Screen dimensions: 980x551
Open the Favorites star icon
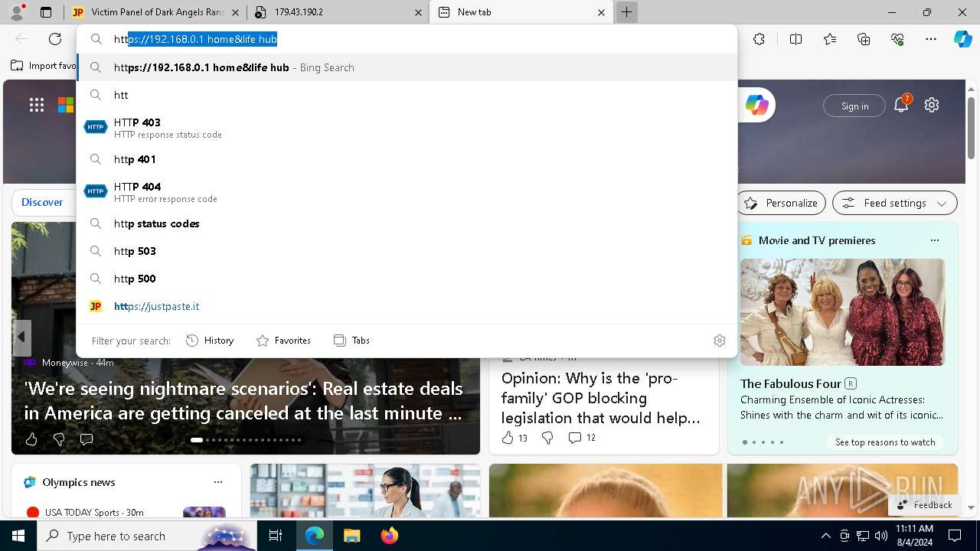click(x=830, y=39)
